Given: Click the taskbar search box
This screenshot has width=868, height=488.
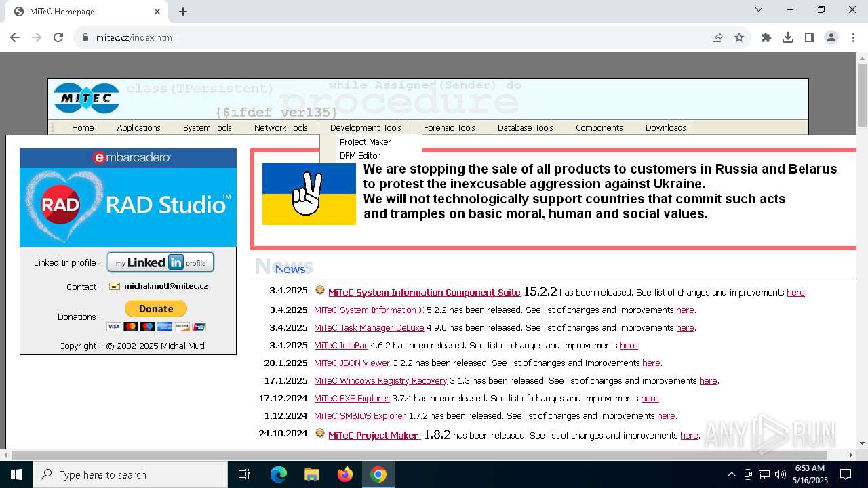Looking at the screenshot, I should pos(130,474).
